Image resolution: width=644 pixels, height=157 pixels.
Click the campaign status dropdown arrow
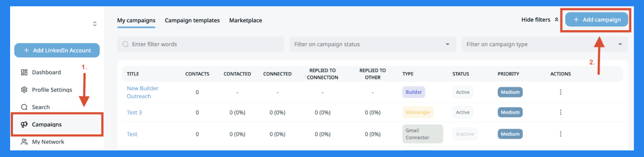coord(448,44)
